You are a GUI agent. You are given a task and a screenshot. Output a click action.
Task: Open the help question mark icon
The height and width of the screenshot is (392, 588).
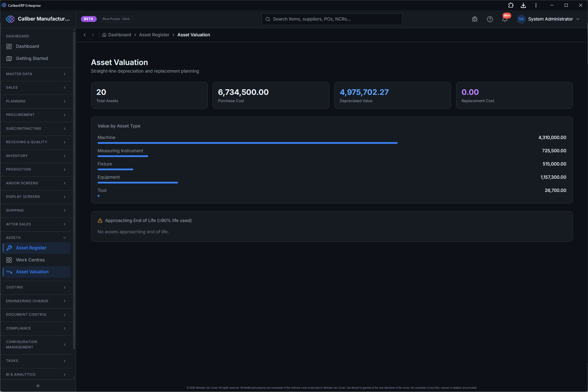pos(490,19)
